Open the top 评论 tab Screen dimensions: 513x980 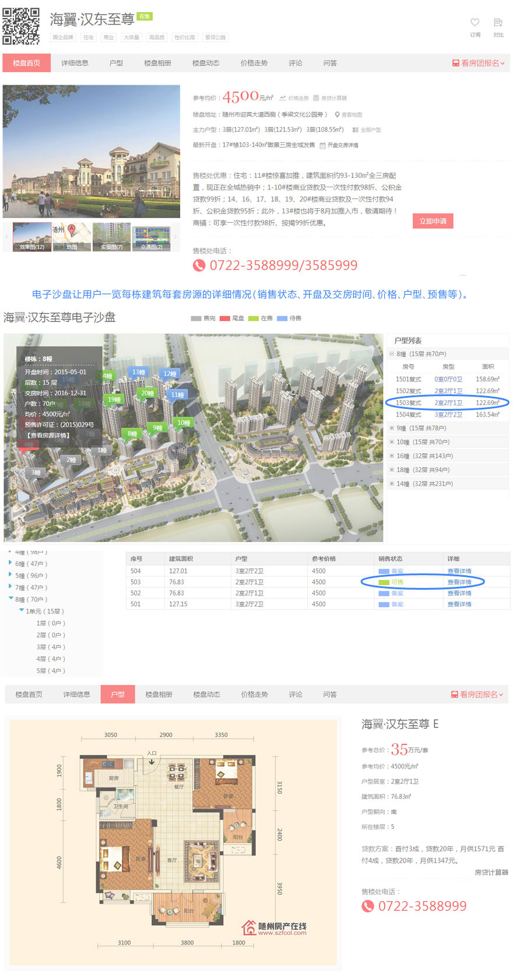(296, 63)
